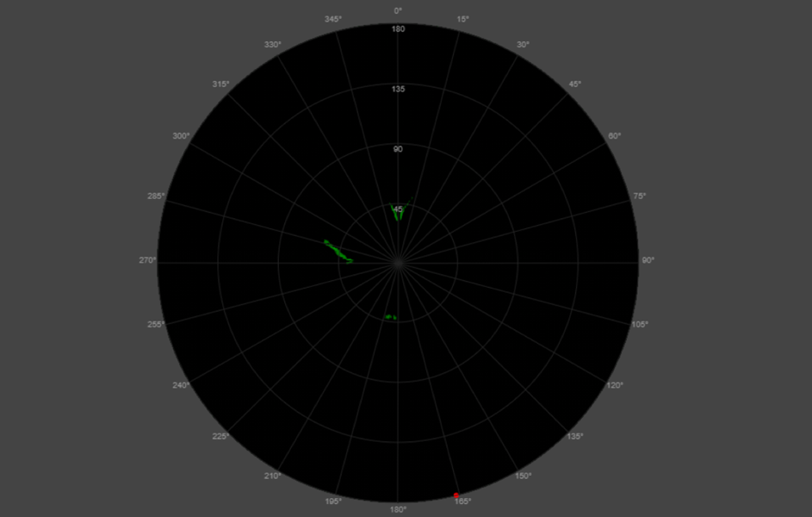The height and width of the screenshot is (517, 812).
Task: Click the 120° bearing label
Action: click(x=614, y=385)
